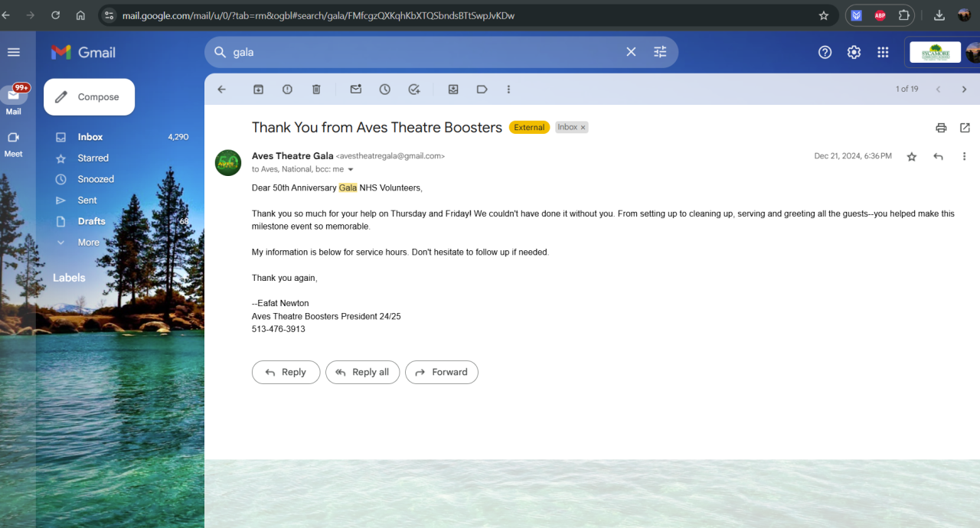Open the Gmail main menu hamburger
The image size is (980, 528).
(13, 52)
